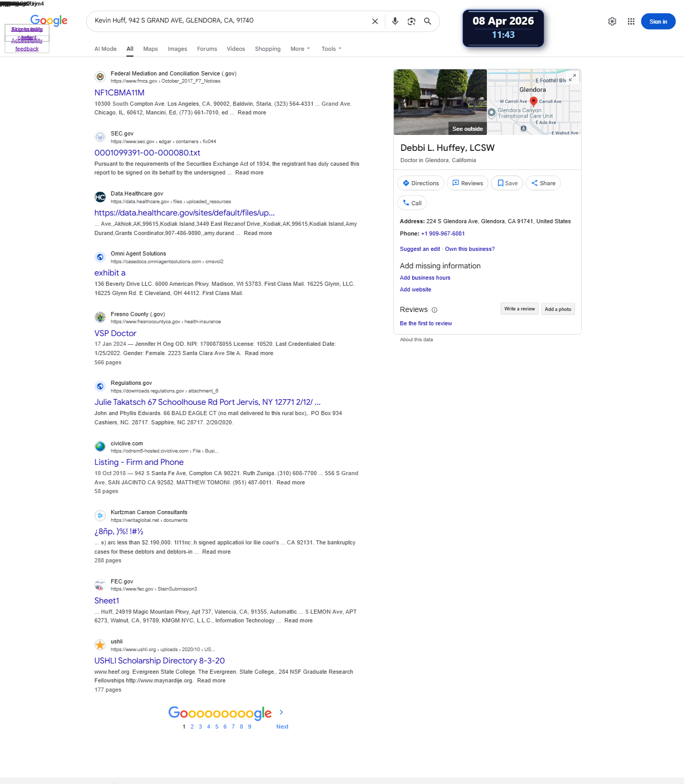
Task: Click the SEC.gov result favicon
Action: [x=100, y=137]
